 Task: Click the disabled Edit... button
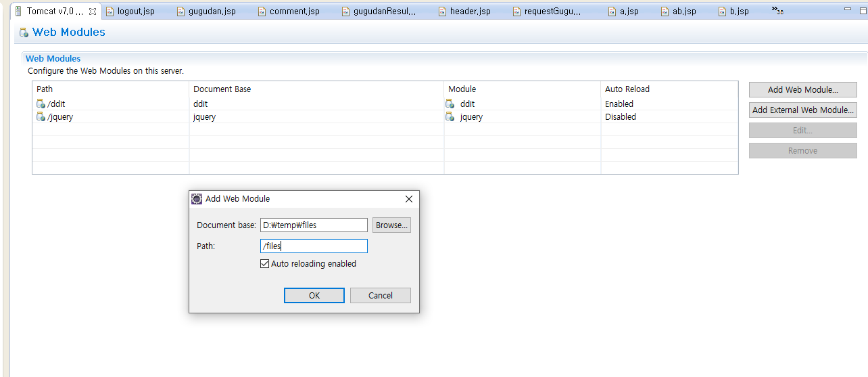(803, 130)
